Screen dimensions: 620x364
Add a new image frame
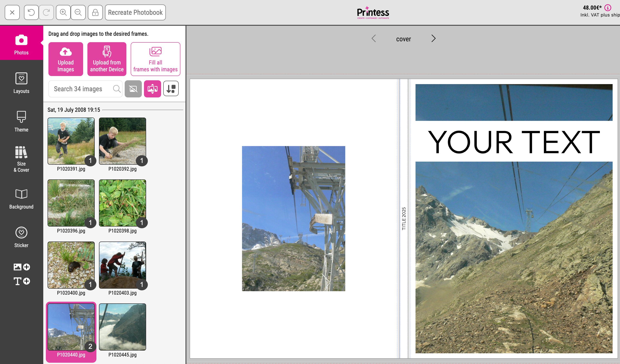22,267
